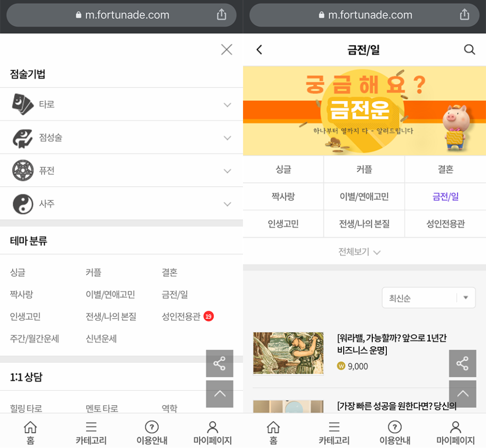
Task: Select 커플 tab in right category grid
Action: click(364, 169)
